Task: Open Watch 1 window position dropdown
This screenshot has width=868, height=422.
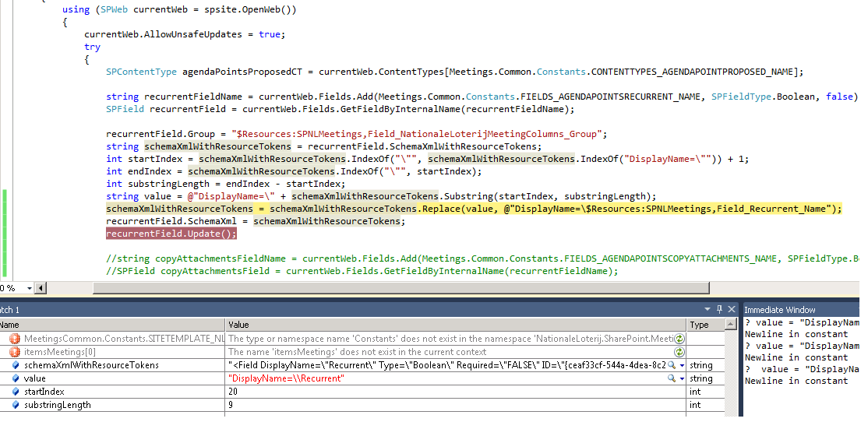Action: click(707, 310)
